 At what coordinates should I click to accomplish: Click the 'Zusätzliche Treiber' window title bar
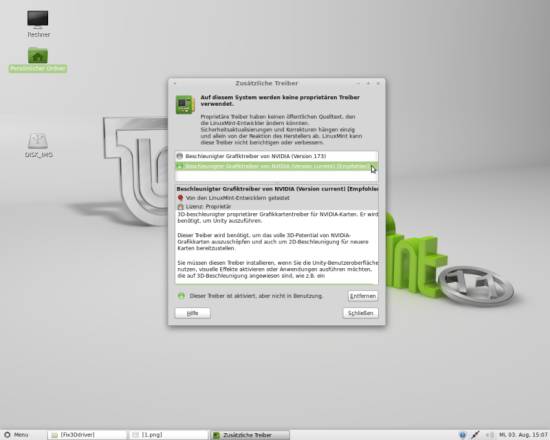266,83
